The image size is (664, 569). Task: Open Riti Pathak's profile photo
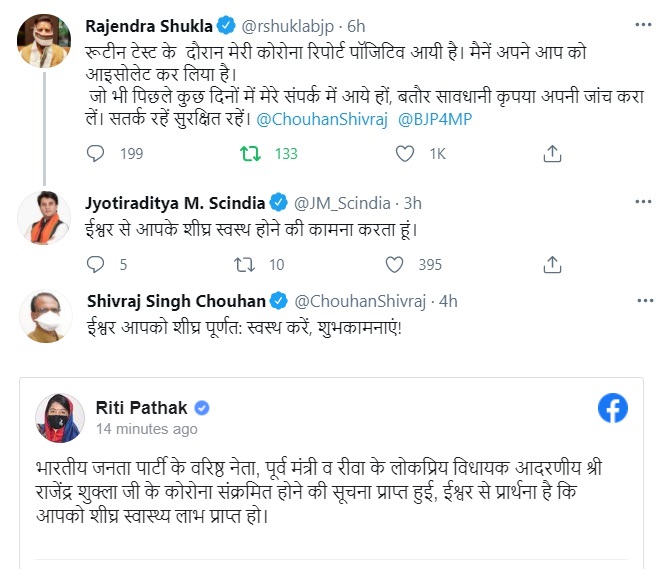tap(58, 417)
